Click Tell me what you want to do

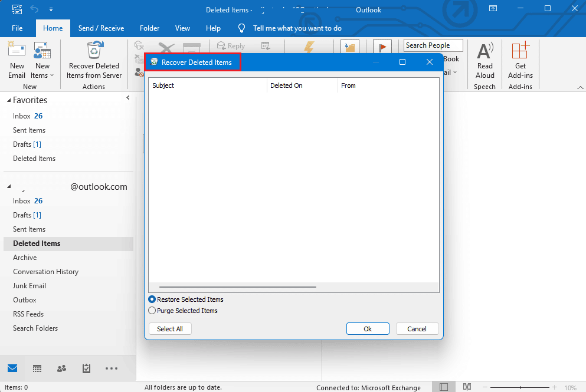coord(297,28)
